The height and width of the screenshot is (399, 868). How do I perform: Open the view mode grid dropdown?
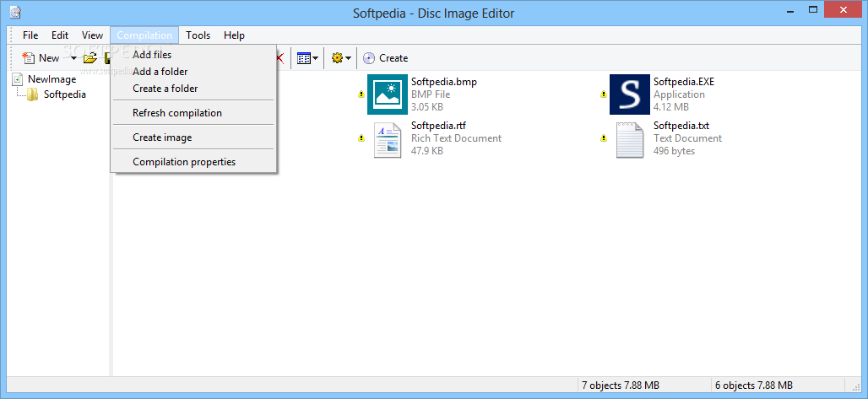307,58
